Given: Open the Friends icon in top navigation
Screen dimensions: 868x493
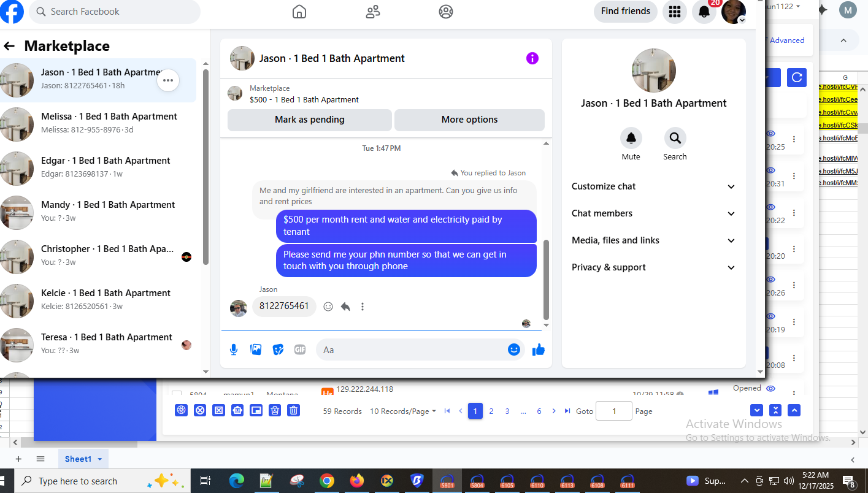Looking at the screenshot, I should point(372,12).
